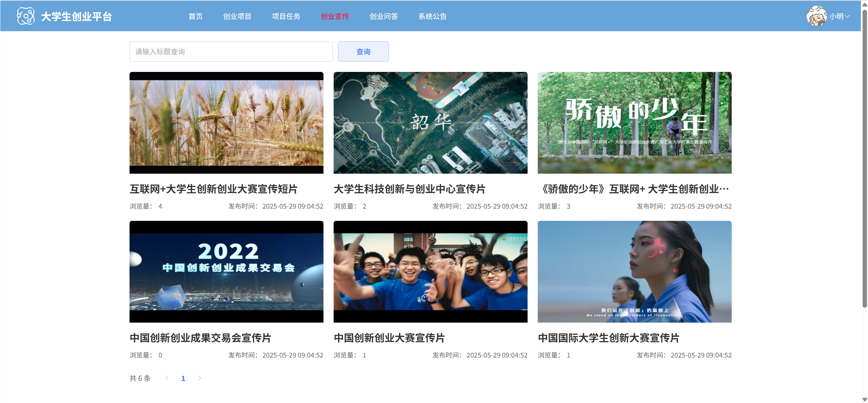This screenshot has height=403, width=868.
Task: Go to next page arrow
Action: pos(200,378)
